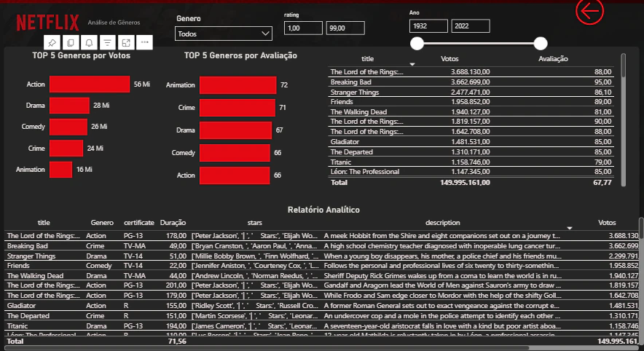Select the Crime bar in Avaliação chart

(237, 108)
